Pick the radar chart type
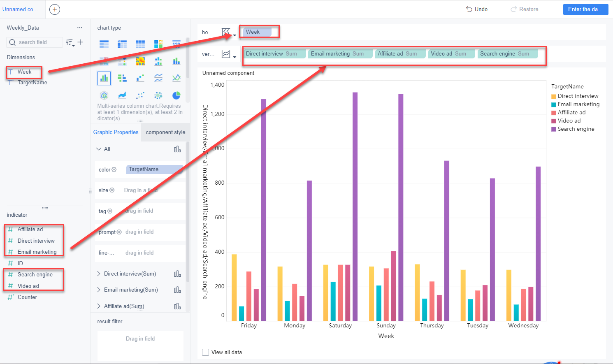Screen dimensions: 613x364 (x=104, y=95)
